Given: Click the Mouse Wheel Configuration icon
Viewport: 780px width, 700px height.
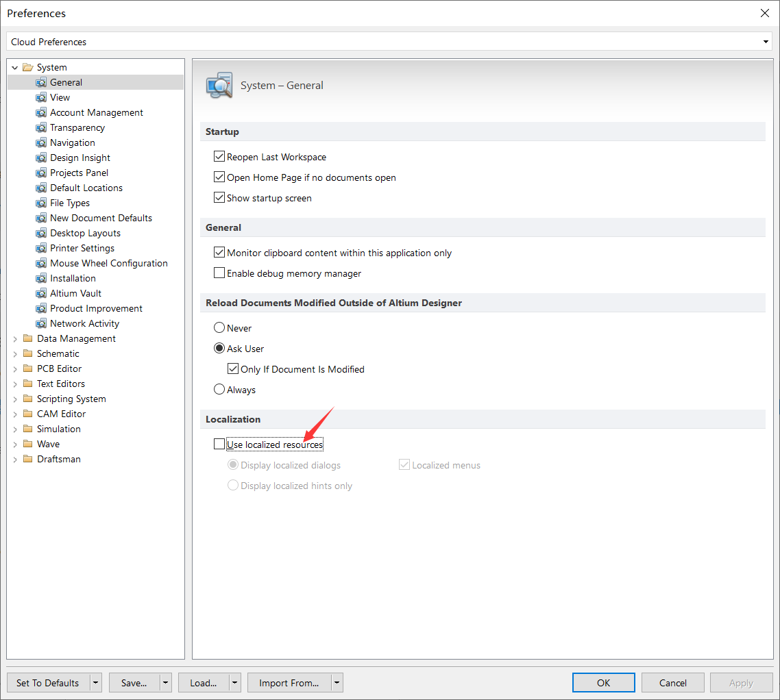Looking at the screenshot, I should point(41,264).
